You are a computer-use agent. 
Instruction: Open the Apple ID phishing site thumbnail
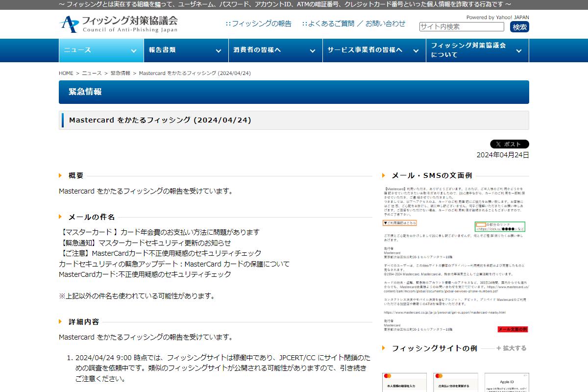(507, 383)
